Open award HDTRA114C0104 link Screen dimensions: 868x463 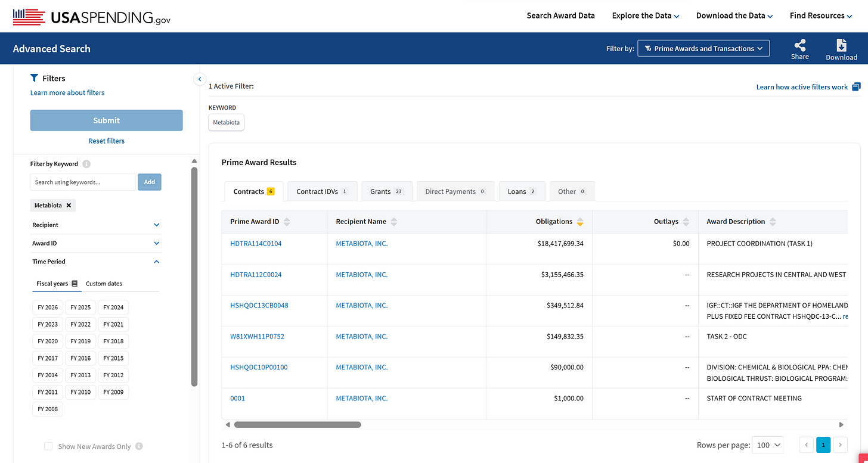(x=256, y=244)
